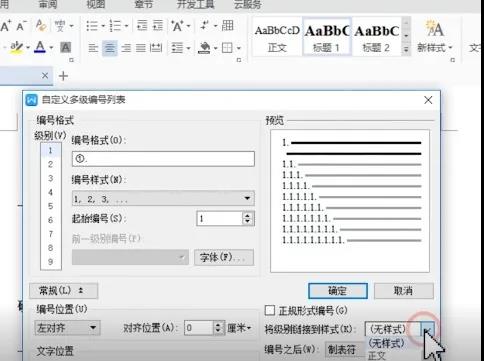Align paragraph text to the left
This screenshot has width=484, height=361.
(93, 48)
